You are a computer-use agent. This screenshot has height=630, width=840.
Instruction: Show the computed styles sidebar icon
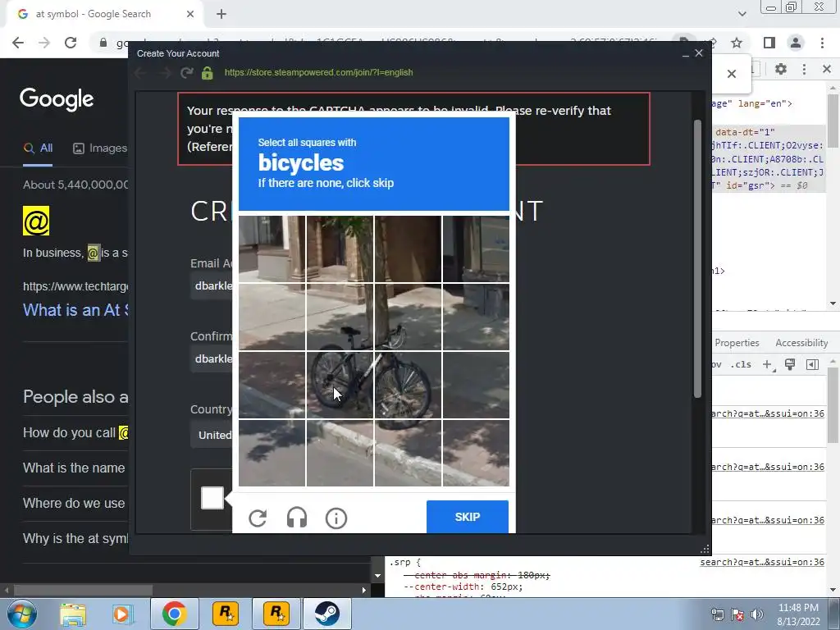tap(812, 364)
